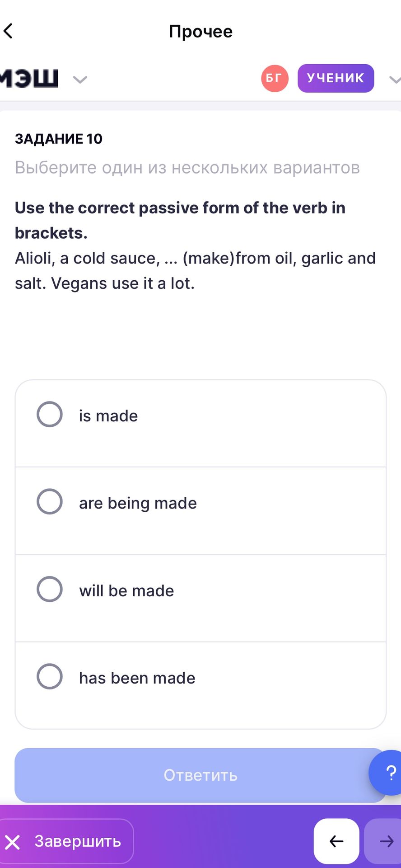Click the "is made" answer text
Screen dimensions: 401x868
tap(108, 416)
